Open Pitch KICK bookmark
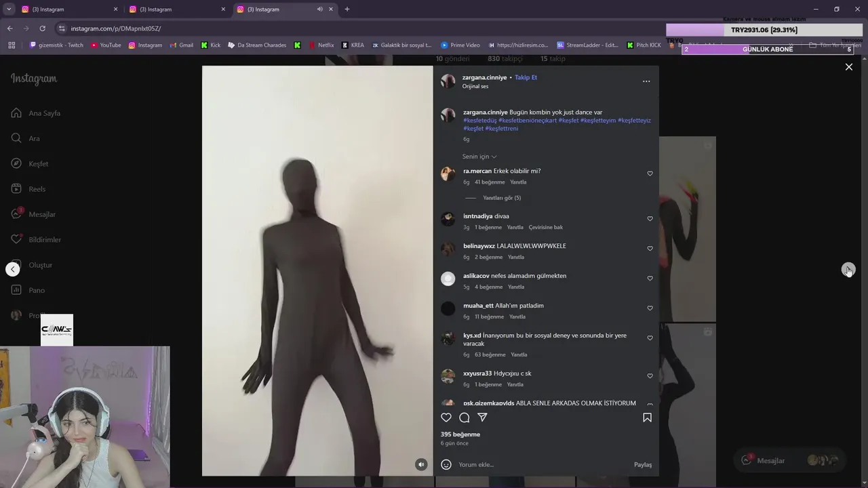Image resolution: width=868 pixels, height=488 pixels. (644, 45)
